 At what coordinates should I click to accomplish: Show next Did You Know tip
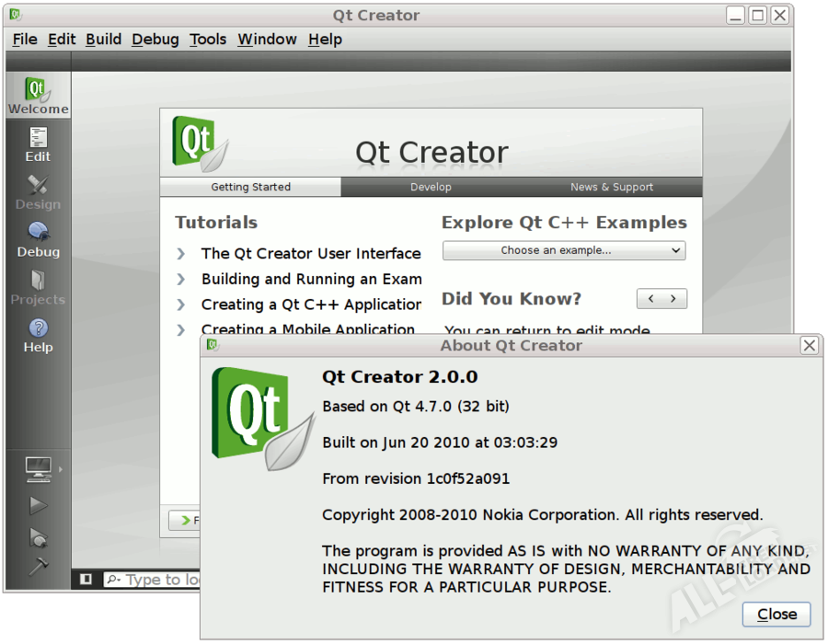673,299
